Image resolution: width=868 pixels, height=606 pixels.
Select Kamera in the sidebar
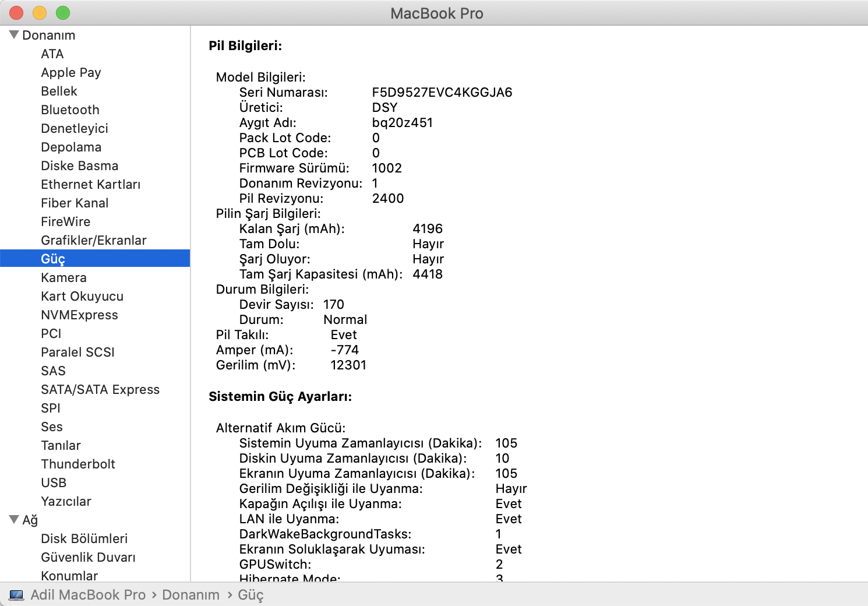click(x=63, y=278)
